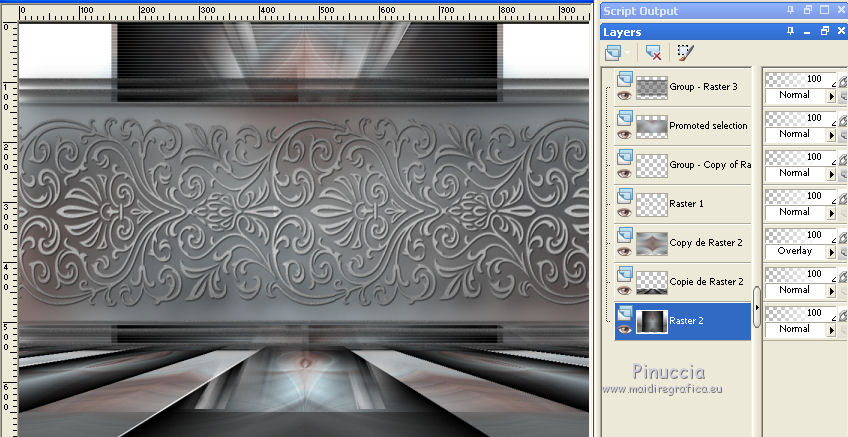Click opacity slider of Copy de Raster 2
848x437 pixels.
click(801, 235)
